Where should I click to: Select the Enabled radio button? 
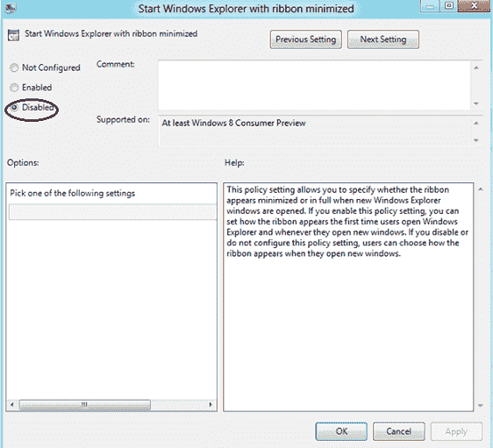pyautogui.click(x=14, y=88)
